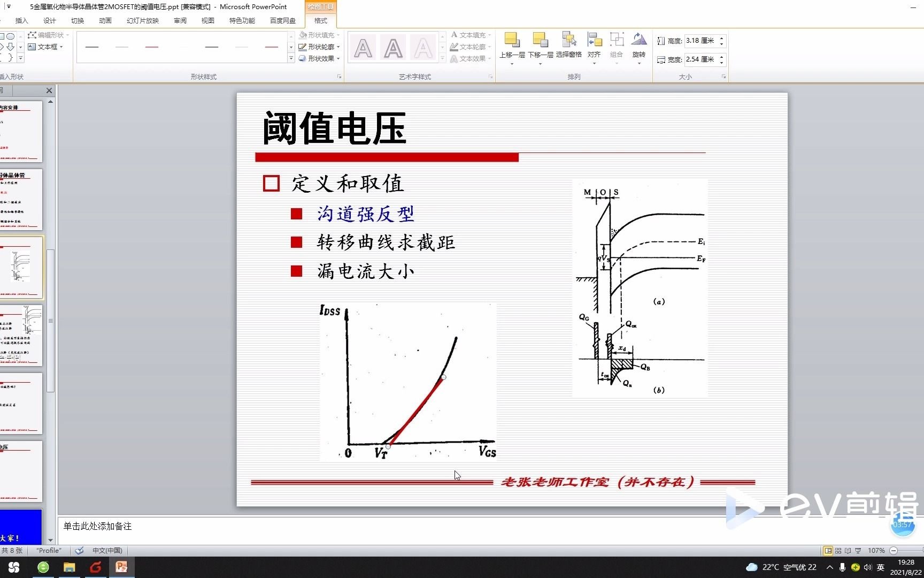Expand the Send Backward dropdown arrow
The image size is (924, 578).
(x=540, y=64)
